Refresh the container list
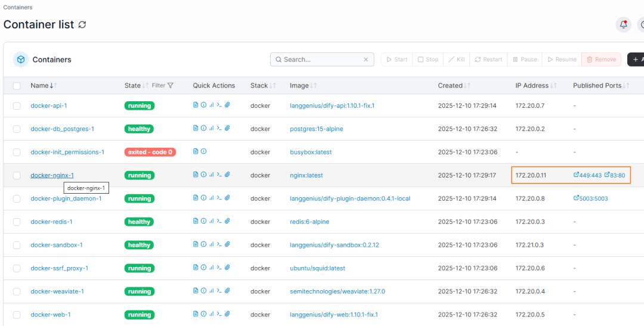 (82, 25)
